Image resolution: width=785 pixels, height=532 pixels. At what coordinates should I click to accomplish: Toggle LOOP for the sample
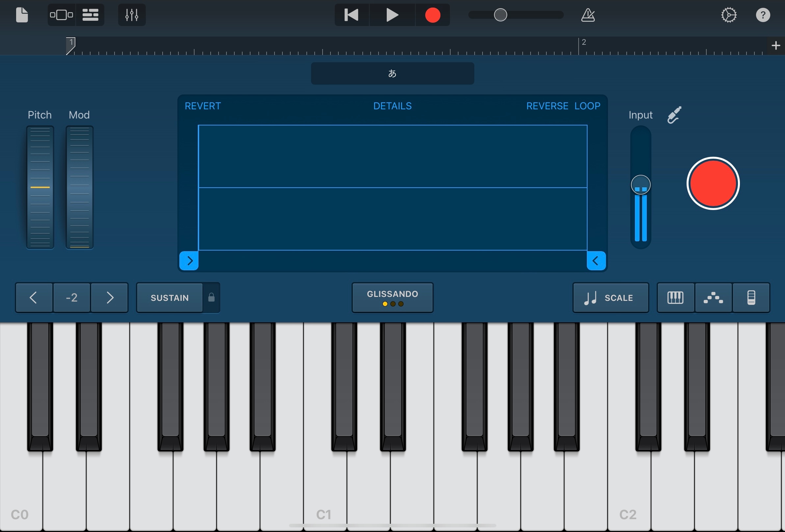pyautogui.click(x=587, y=106)
